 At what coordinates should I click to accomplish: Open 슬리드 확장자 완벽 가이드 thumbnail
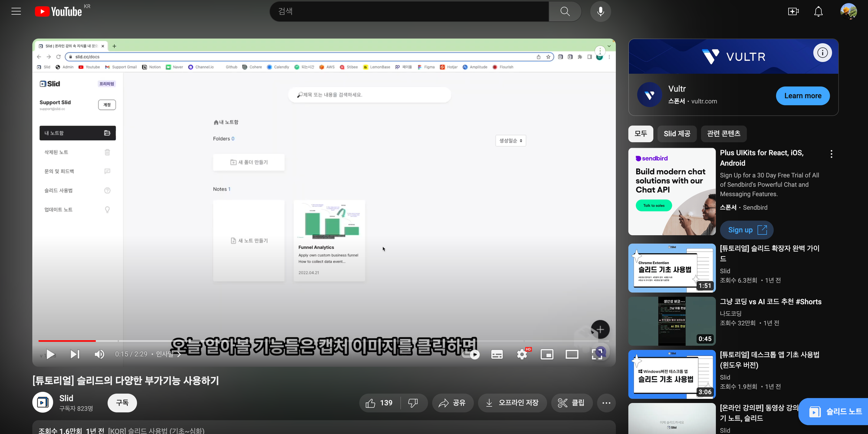(672, 268)
